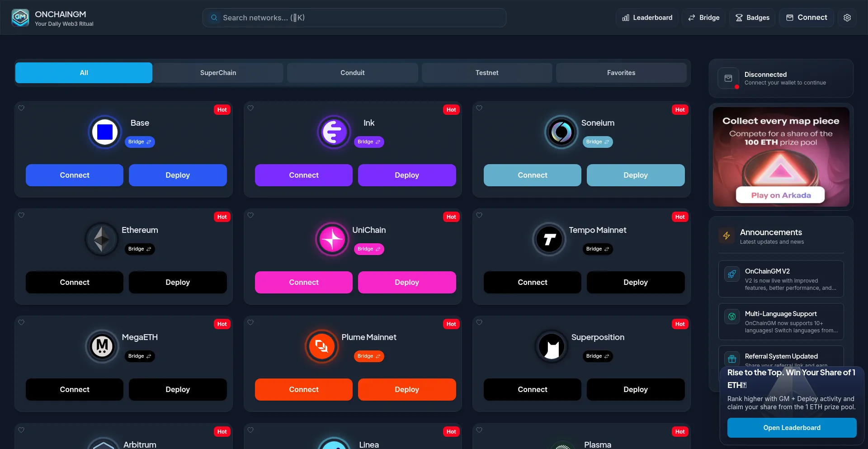Deploy on the Soneium network
The height and width of the screenshot is (449, 868).
tap(636, 175)
